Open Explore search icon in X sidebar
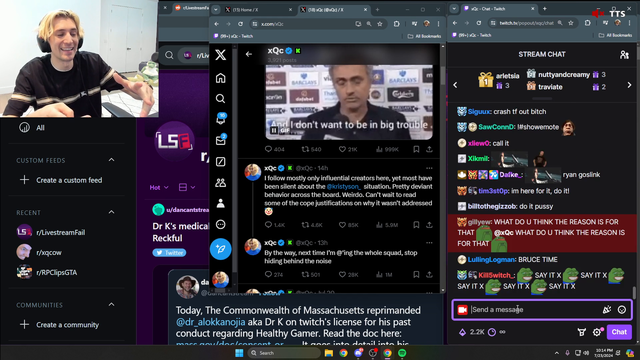640x360 pixels. (x=220, y=99)
